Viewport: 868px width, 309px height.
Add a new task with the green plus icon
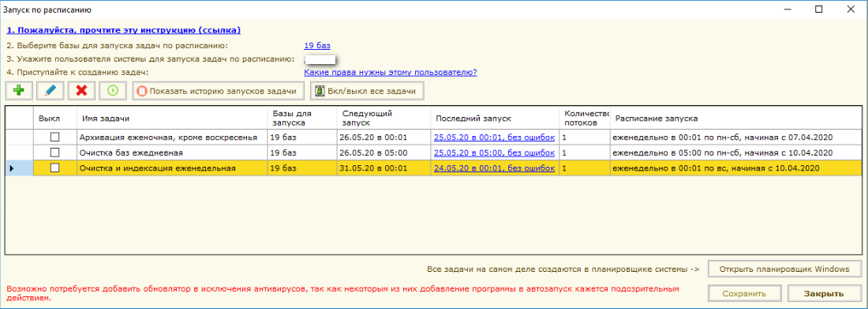(20, 90)
